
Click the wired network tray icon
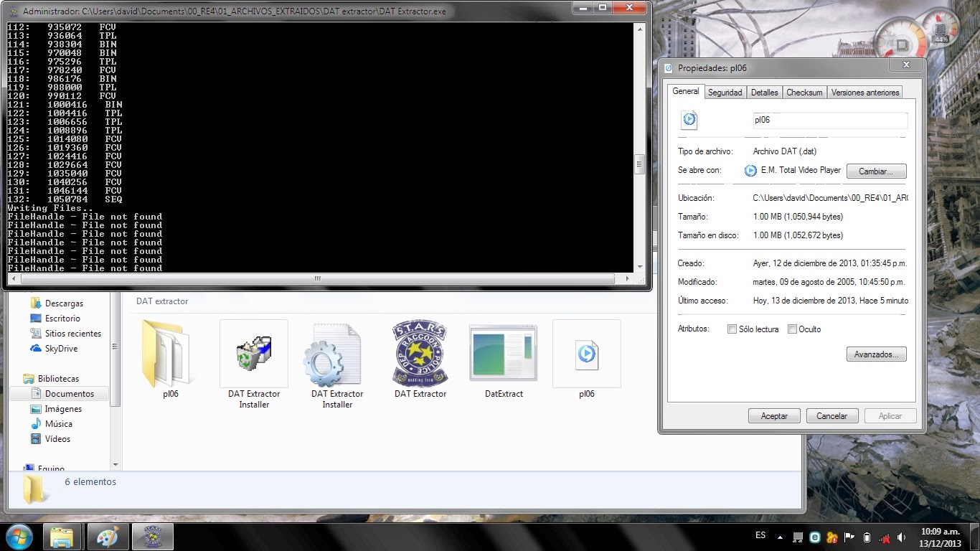(798, 537)
